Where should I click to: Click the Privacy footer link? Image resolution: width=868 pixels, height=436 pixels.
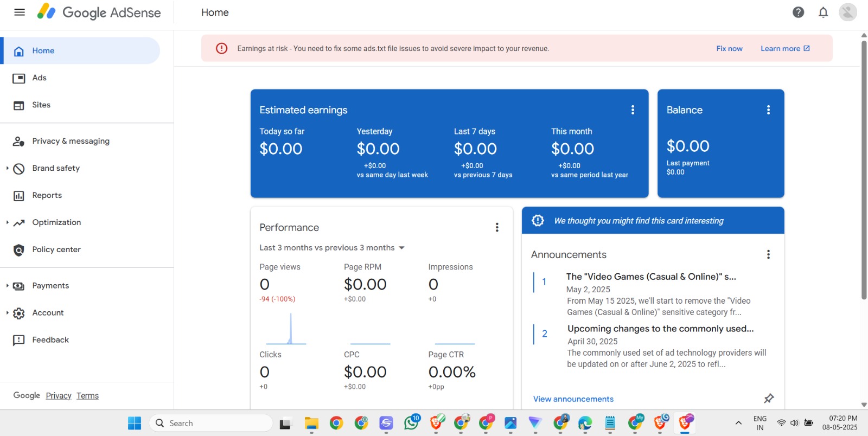[x=59, y=396]
